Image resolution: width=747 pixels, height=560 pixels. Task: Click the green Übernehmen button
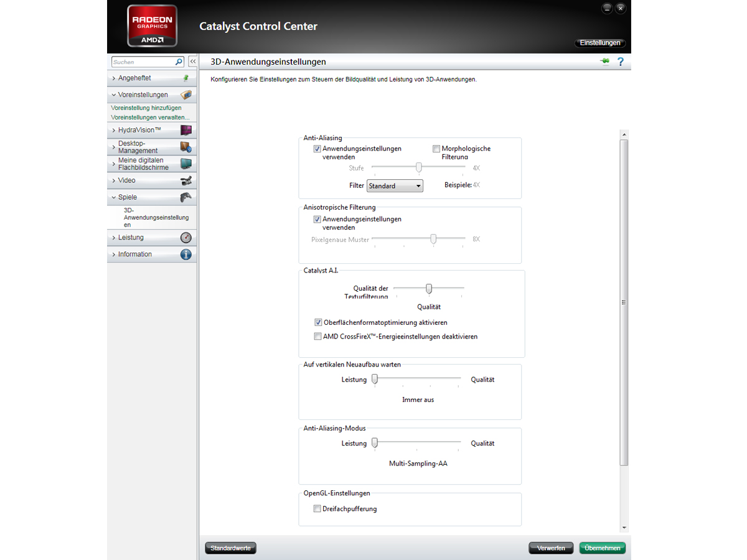click(602, 548)
